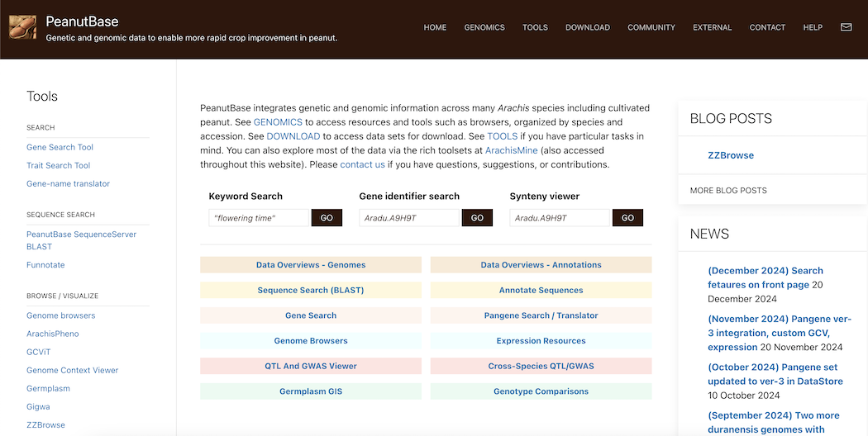This screenshot has width=868, height=436.
Task: Open Data Overviews - Annotations
Action: pyautogui.click(x=541, y=265)
